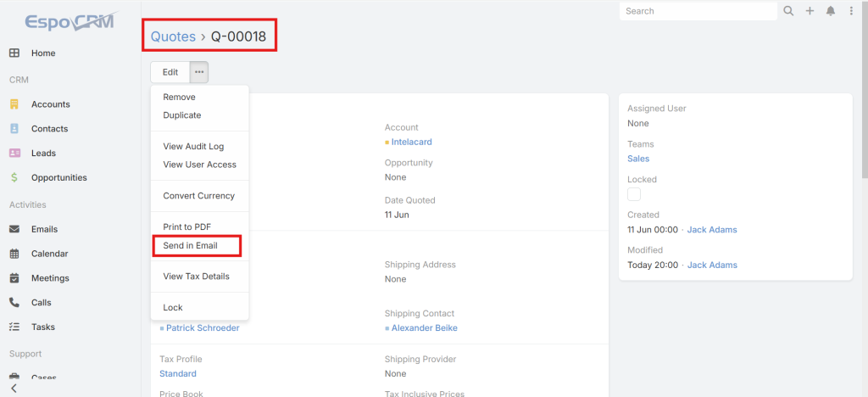868x397 pixels.
Task: Click into the Search input field
Action: (x=698, y=11)
